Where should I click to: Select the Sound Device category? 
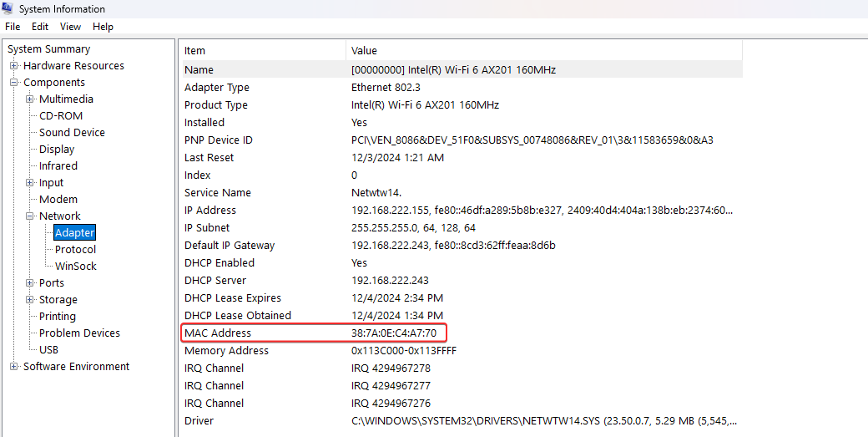pyautogui.click(x=72, y=133)
